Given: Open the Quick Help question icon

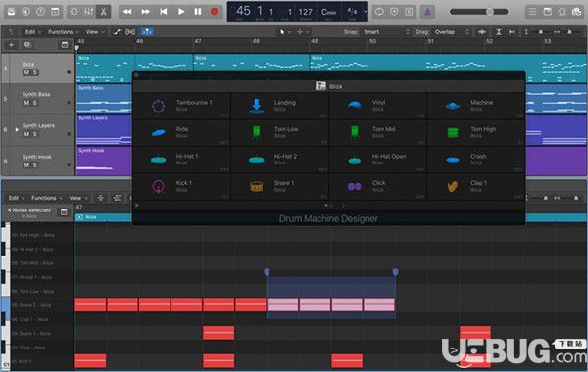Looking at the screenshot, I should click(x=40, y=12).
